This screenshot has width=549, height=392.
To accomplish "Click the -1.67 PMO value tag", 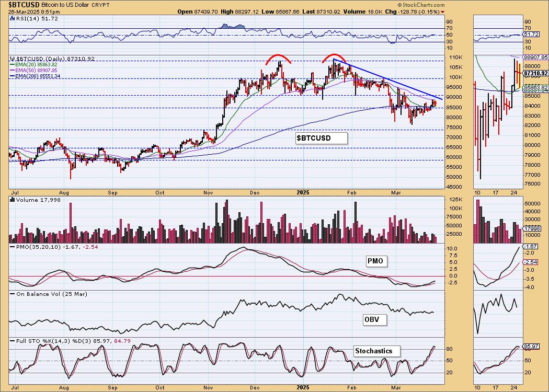I will (531, 247).
